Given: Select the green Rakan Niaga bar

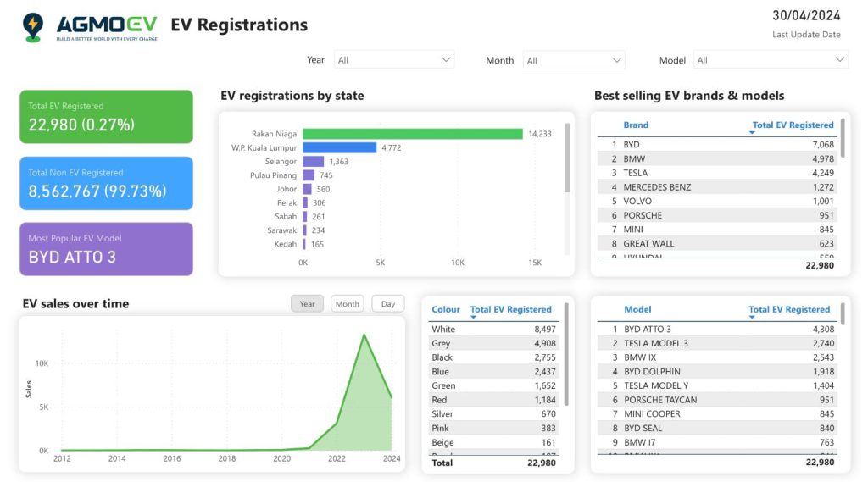Looking at the screenshot, I should 412,134.
